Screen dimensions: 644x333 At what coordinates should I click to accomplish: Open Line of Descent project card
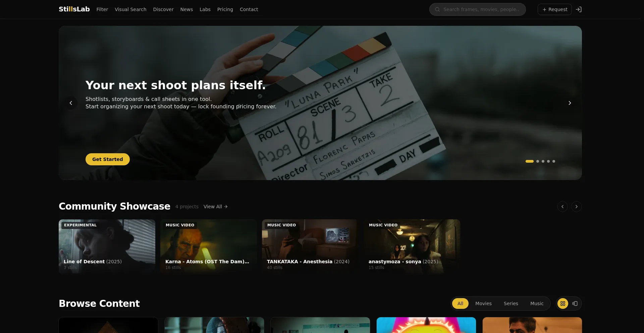(107, 246)
